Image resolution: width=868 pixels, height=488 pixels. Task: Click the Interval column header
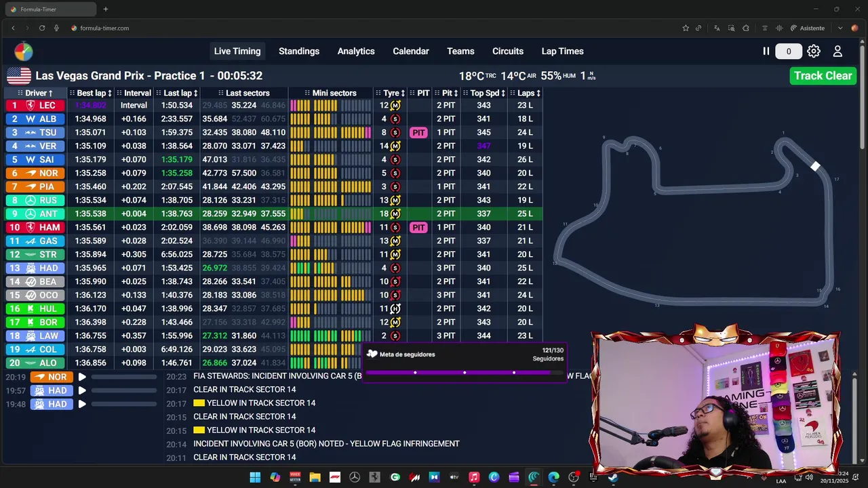click(134, 93)
